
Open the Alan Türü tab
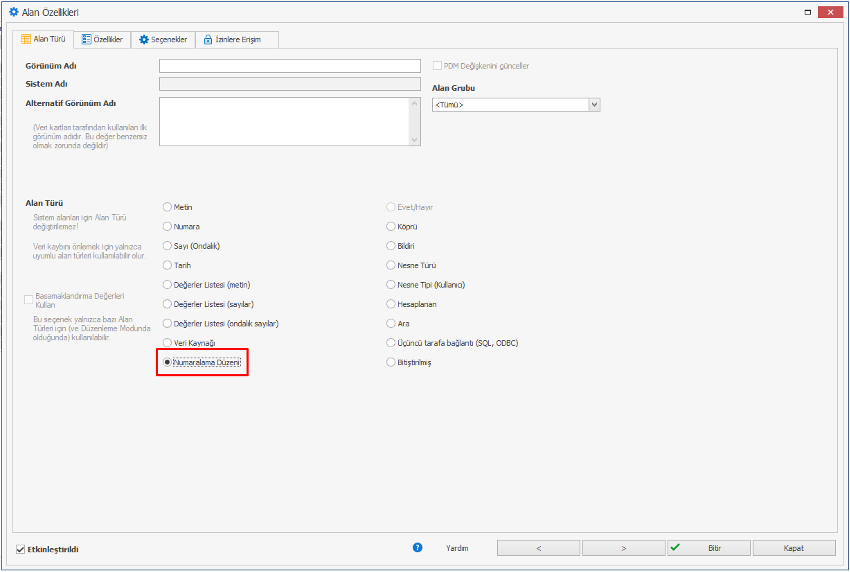pyautogui.click(x=43, y=39)
